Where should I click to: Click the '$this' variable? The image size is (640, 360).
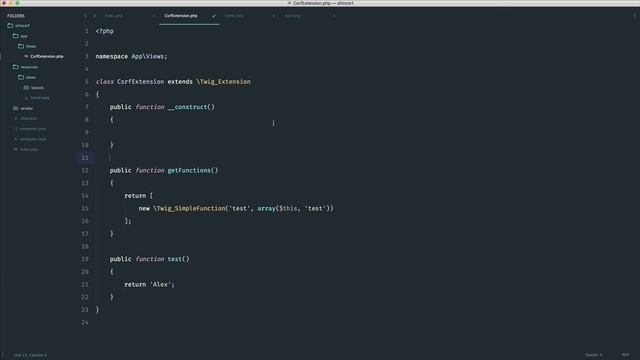[288, 208]
